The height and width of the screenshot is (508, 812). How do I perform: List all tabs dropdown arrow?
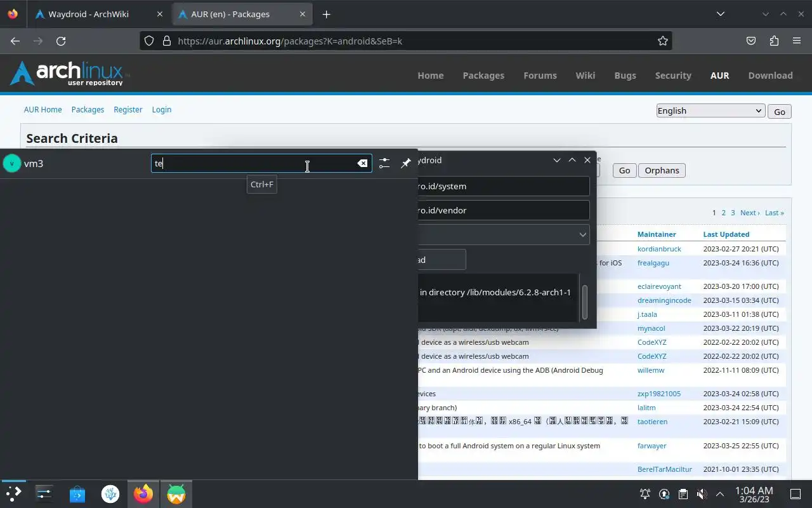[720, 14]
